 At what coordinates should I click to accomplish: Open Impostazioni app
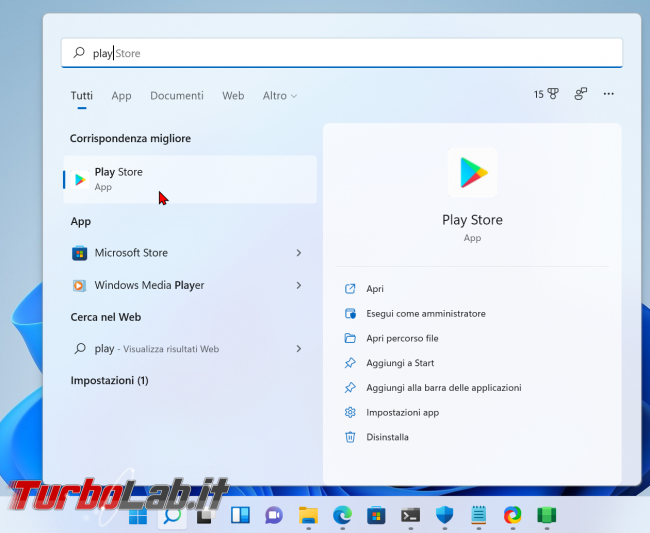(403, 413)
